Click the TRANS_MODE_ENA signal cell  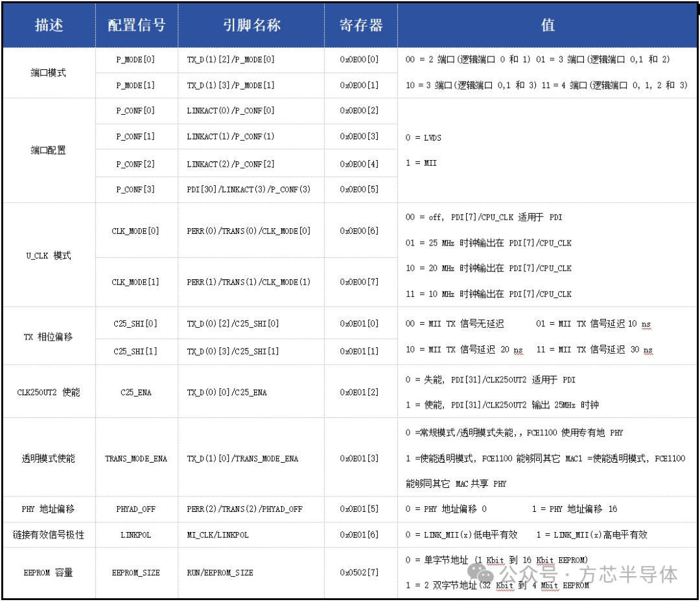click(135, 458)
